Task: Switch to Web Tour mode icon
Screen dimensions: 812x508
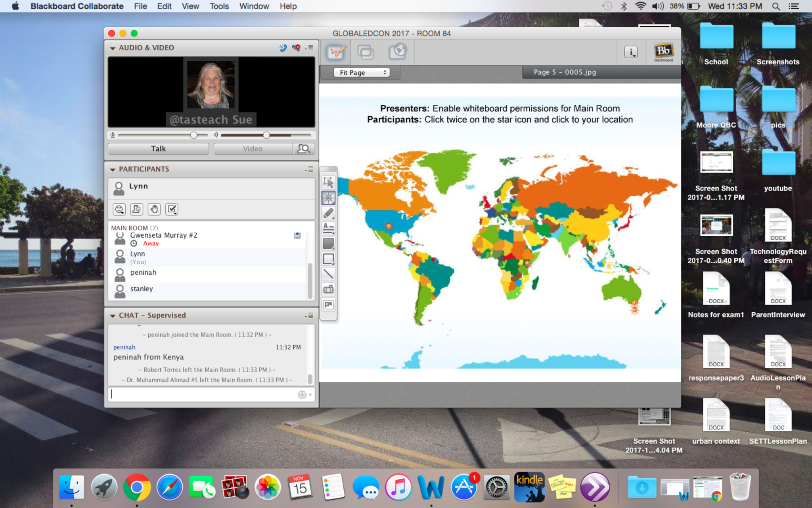Action: (x=397, y=52)
